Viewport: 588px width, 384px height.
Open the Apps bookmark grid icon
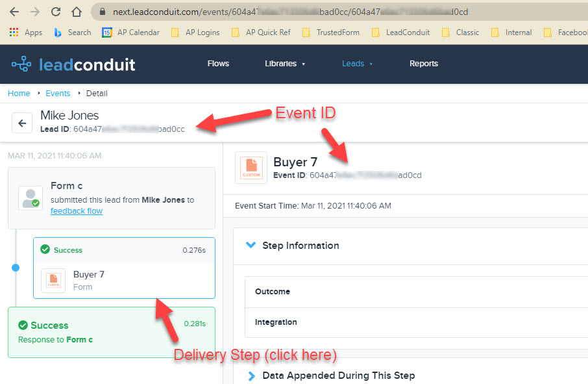(14, 32)
